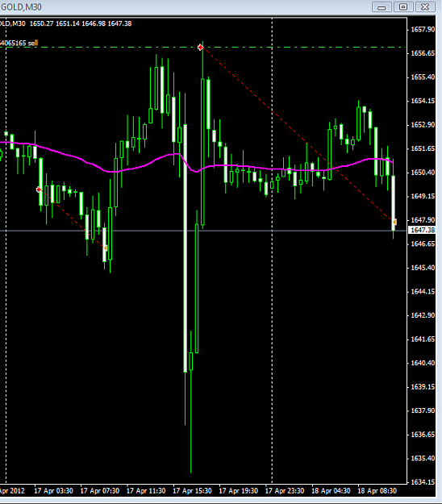Click price axis label 1656.65
Viewport: 442px width, 504px height.
(423, 53)
